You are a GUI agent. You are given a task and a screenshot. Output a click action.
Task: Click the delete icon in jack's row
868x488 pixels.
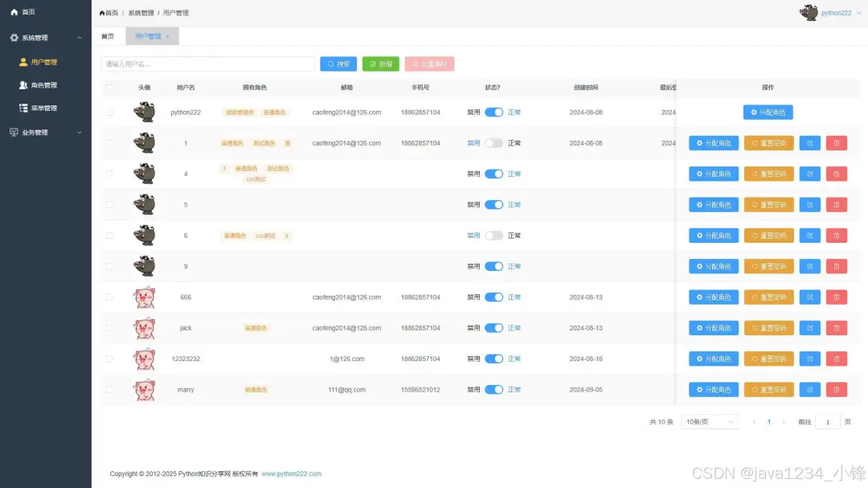pos(837,328)
